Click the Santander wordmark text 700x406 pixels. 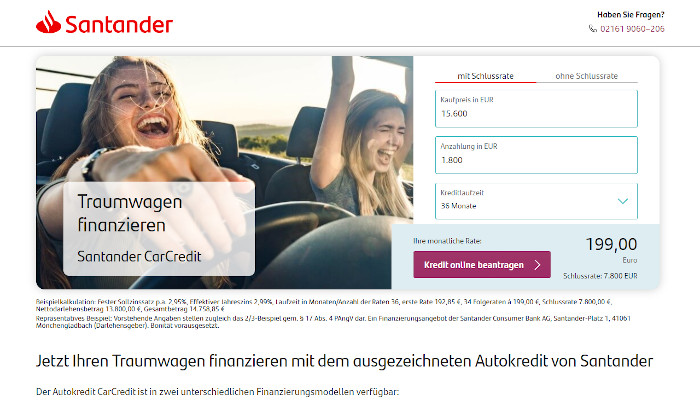[x=119, y=24]
